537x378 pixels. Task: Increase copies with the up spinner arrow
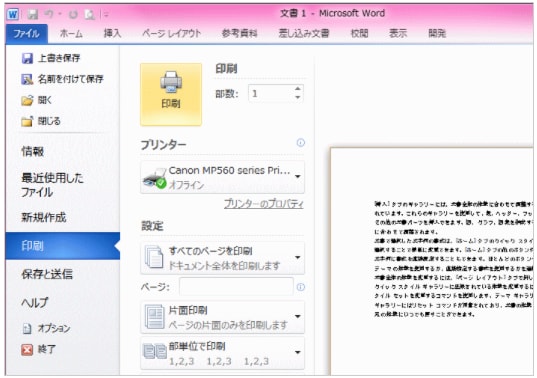pos(298,89)
